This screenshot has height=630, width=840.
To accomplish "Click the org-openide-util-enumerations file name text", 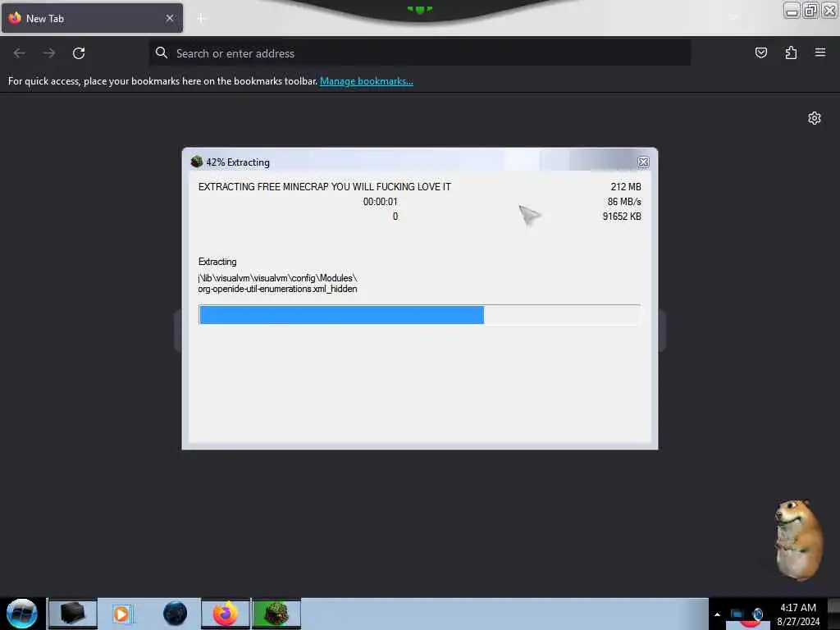I will click(277, 289).
